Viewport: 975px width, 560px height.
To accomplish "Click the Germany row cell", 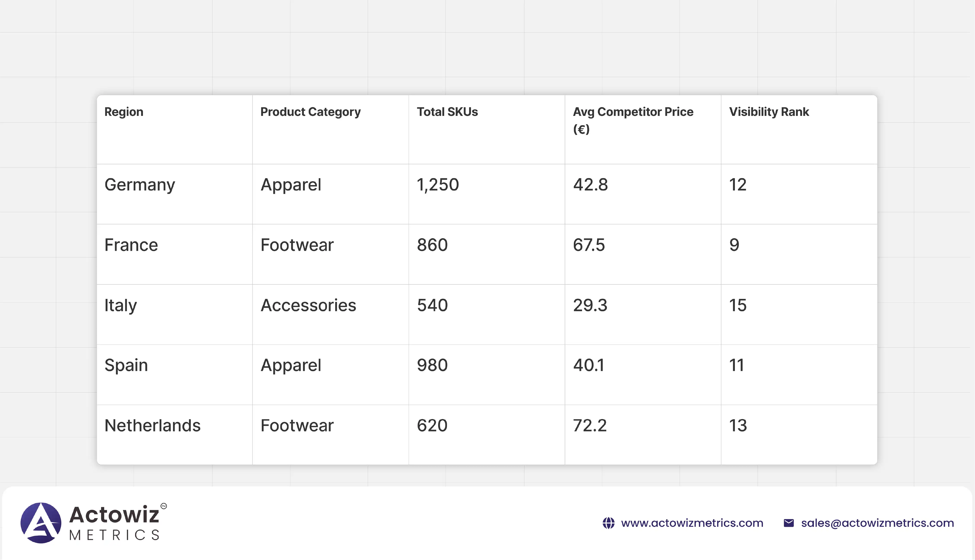I will 140,185.
